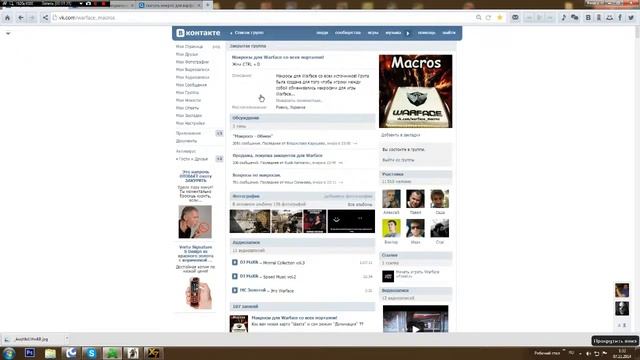Image resolution: width=640 pixels, height=360 pixels.
Task: Click the Twitter bird toolbar icon
Action: coord(631,18)
